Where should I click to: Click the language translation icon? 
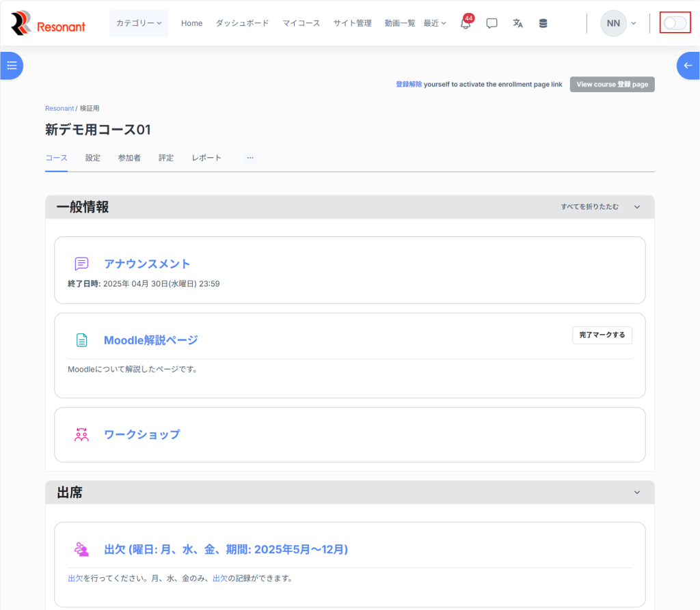517,23
